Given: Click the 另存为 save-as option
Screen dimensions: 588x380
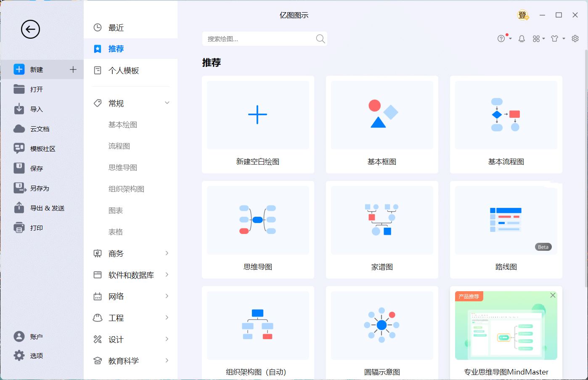Looking at the screenshot, I should click(40, 188).
